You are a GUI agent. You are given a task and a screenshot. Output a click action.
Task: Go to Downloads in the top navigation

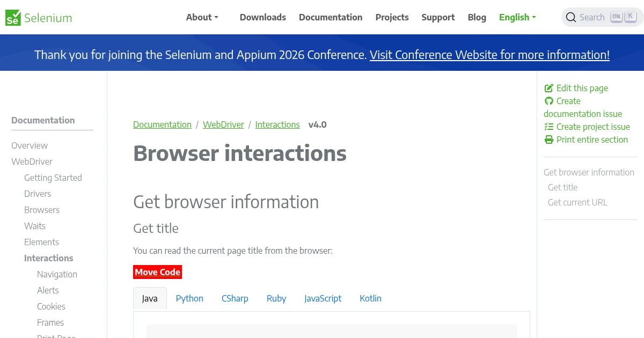[263, 17]
